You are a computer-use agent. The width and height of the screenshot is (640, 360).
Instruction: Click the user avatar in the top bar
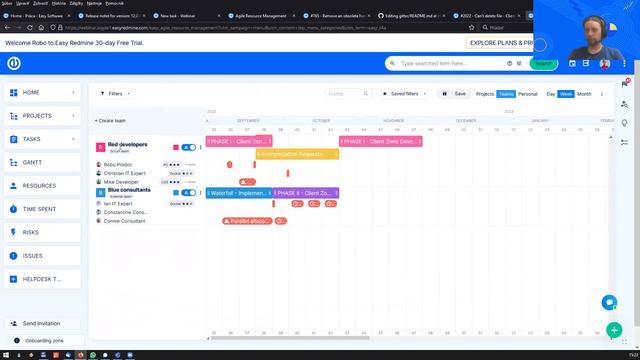click(x=605, y=64)
